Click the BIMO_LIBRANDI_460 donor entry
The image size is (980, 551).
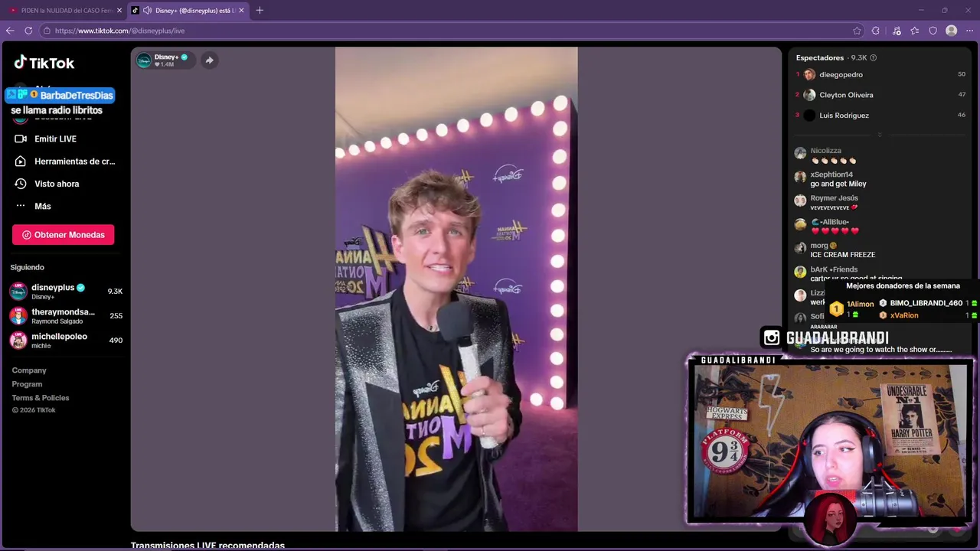(x=928, y=303)
